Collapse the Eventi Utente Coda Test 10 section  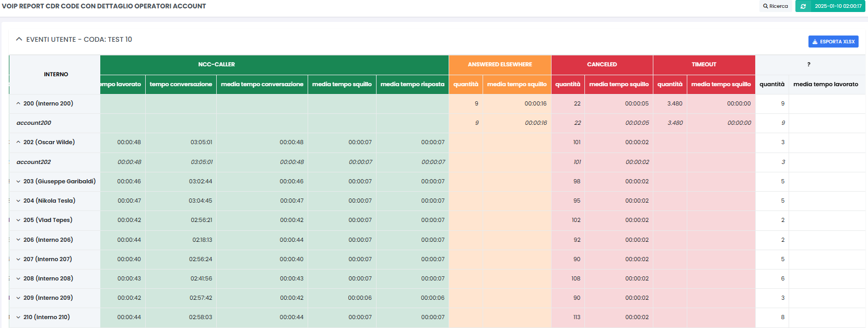coord(19,39)
